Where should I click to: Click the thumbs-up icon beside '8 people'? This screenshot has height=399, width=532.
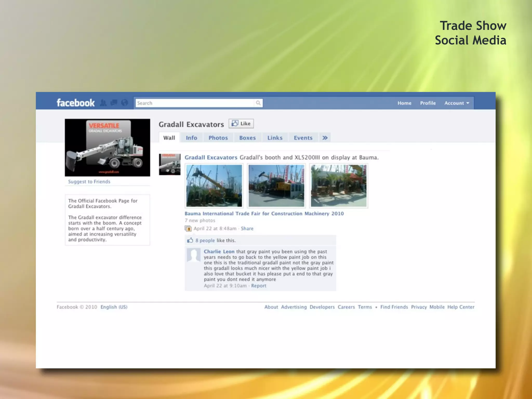[190, 240]
